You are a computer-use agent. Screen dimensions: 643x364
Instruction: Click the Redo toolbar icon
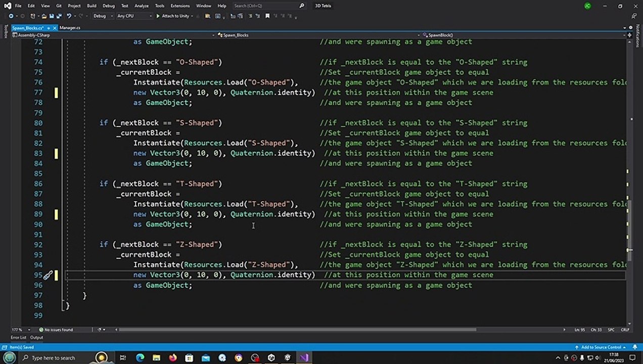click(x=81, y=16)
